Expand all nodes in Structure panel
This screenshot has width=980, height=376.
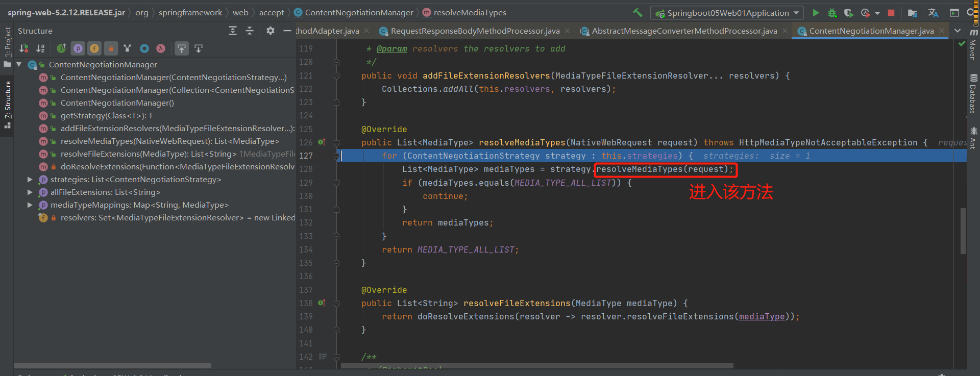[233, 31]
